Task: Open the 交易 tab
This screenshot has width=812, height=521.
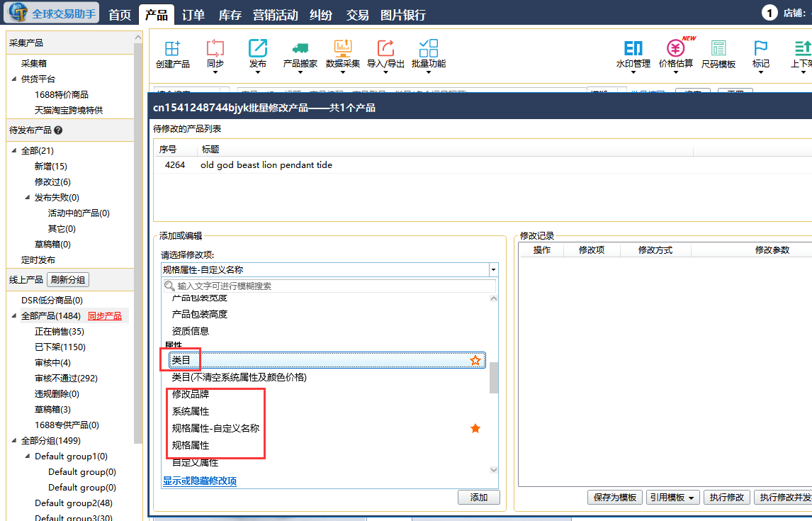Action: 357,15
